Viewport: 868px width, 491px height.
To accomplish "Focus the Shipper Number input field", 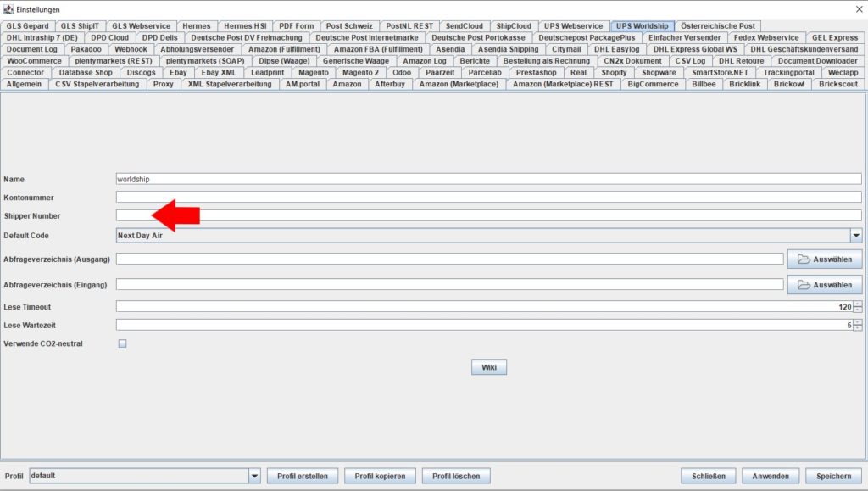I will [x=489, y=215].
